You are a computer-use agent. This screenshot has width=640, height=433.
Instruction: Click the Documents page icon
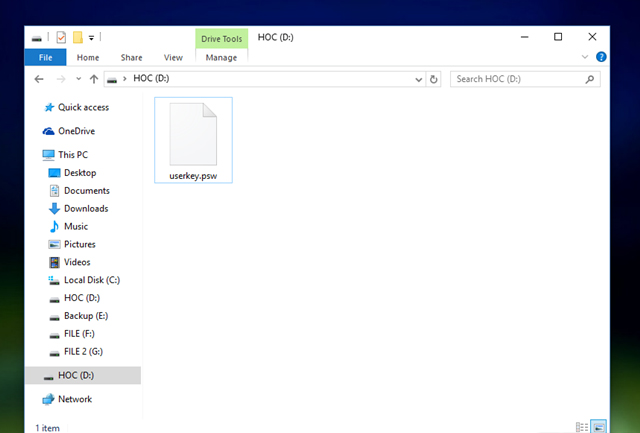coord(54,191)
